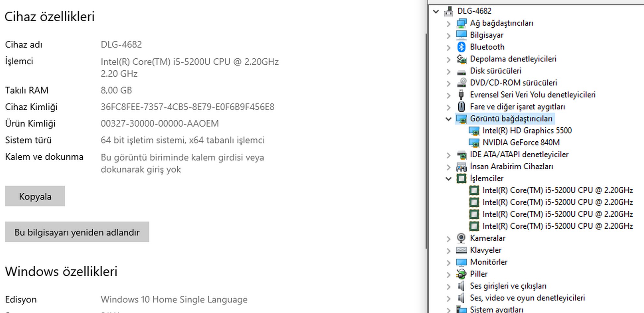Collapse the İşlemciler processor list
This screenshot has width=644, height=313.
point(448,179)
